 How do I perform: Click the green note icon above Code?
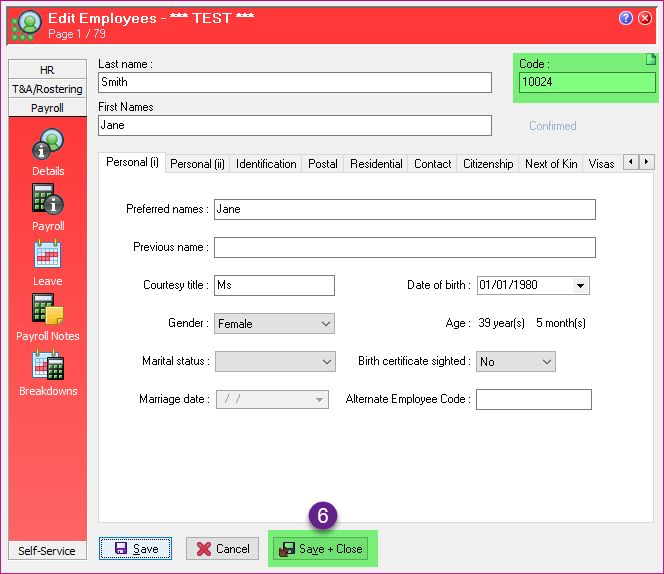coord(651,62)
